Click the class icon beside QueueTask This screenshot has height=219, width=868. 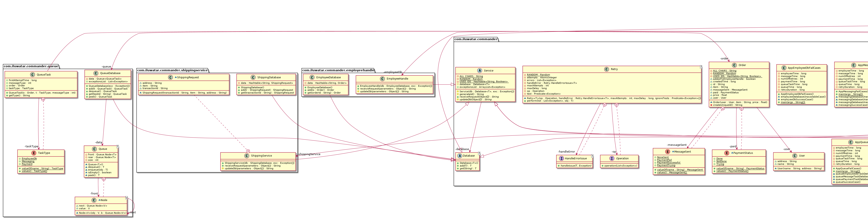(x=32, y=75)
